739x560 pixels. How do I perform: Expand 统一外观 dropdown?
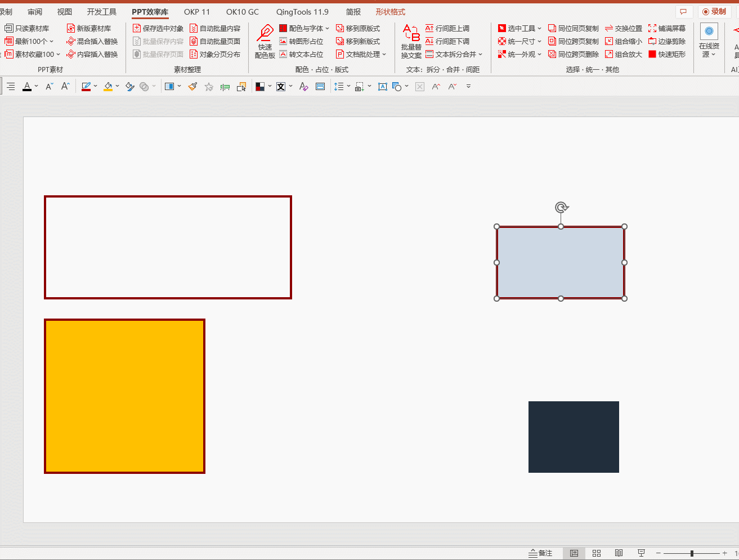539,54
